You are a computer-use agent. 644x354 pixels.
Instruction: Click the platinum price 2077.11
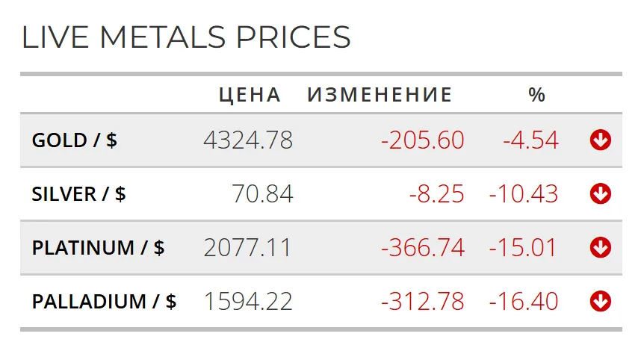coord(248,248)
